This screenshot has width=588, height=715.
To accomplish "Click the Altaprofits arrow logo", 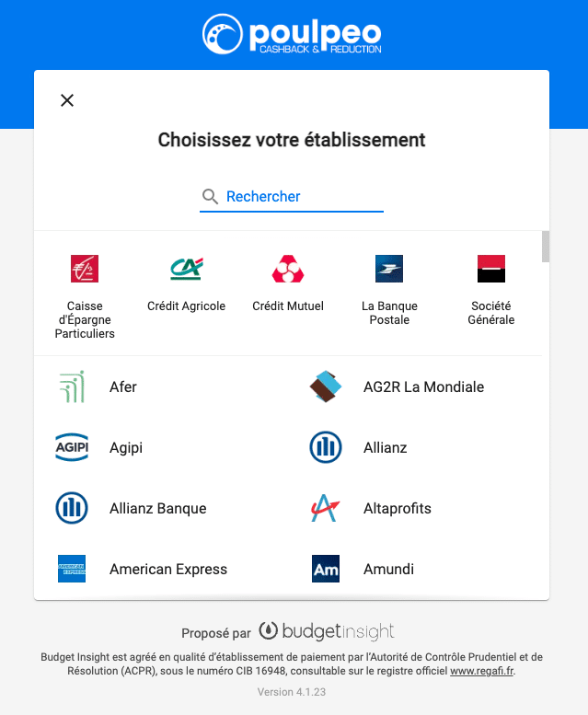I will point(326,508).
